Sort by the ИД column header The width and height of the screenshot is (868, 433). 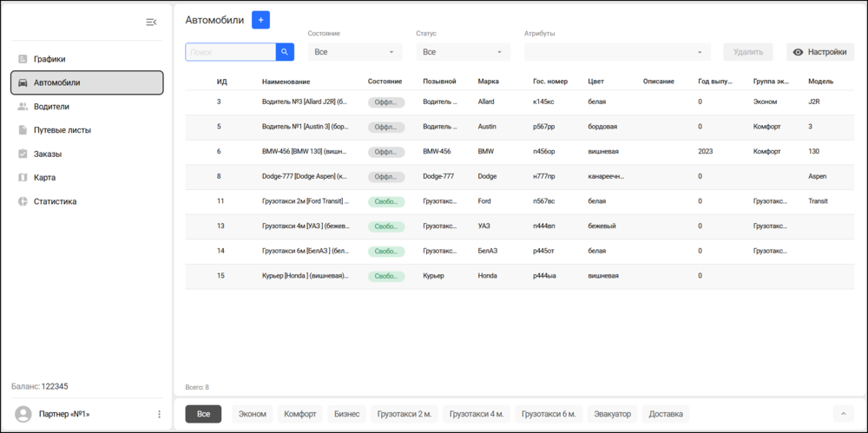click(x=221, y=82)
